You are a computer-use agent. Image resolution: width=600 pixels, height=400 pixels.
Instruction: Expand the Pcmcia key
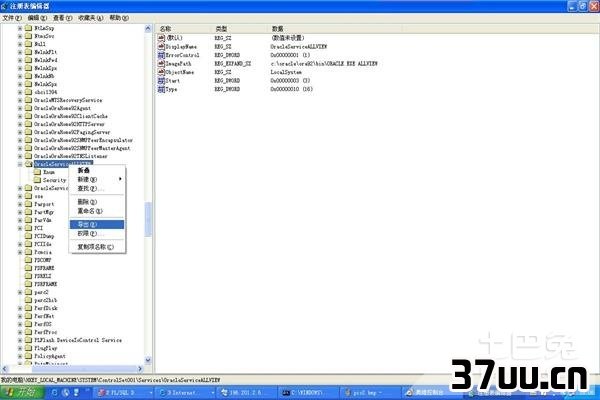pos(20,252)
